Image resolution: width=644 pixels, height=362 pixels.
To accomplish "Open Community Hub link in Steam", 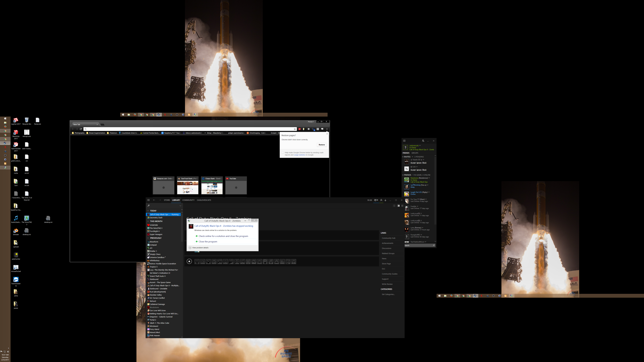I will [389, 238].
